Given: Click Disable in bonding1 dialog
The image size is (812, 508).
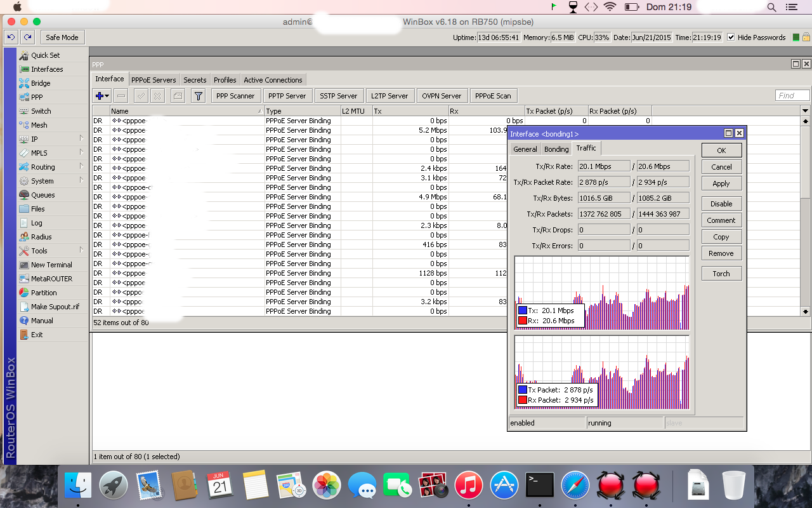Looking at the screenshot, I should (x=721, y=204).
